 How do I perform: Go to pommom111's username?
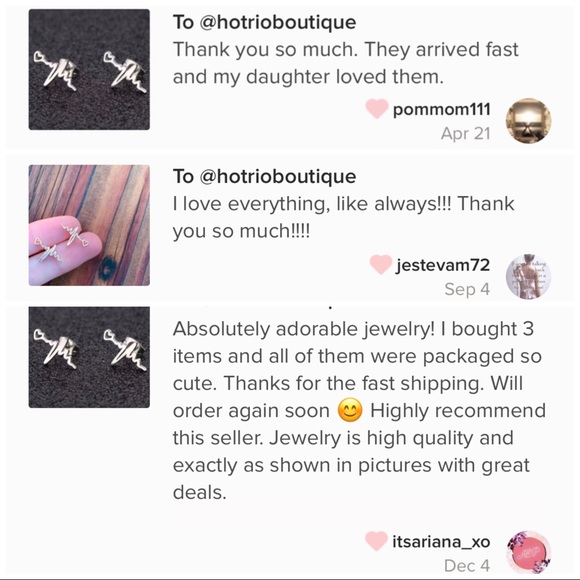442,110
